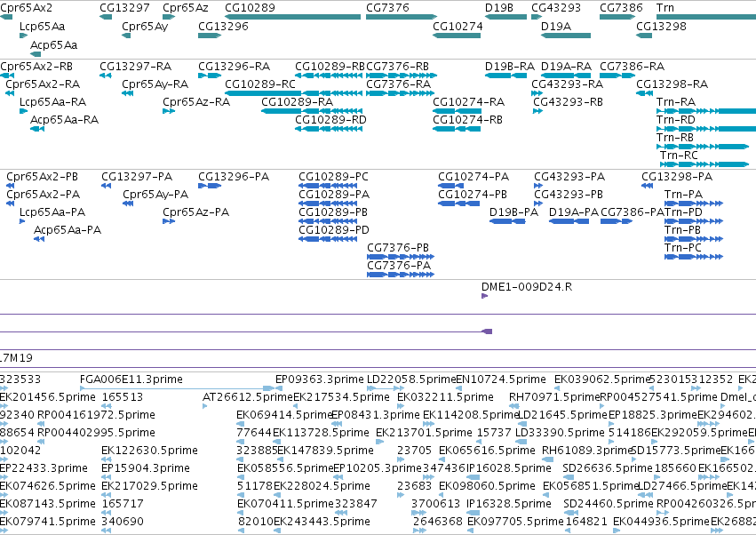Select protein CG13297-PA
756x535 pixels.
pos(137,177)
